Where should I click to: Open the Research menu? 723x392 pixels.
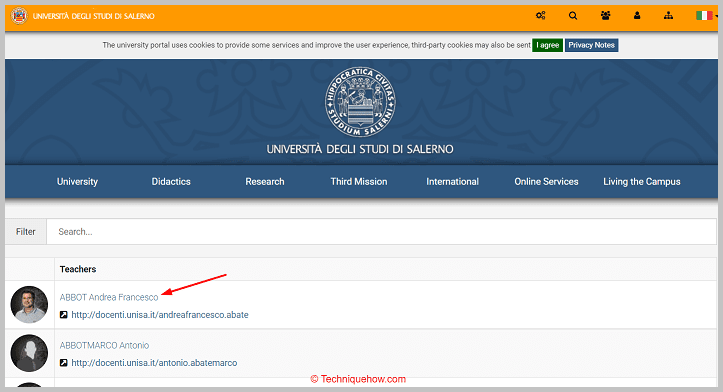click(x=265, y=182)
